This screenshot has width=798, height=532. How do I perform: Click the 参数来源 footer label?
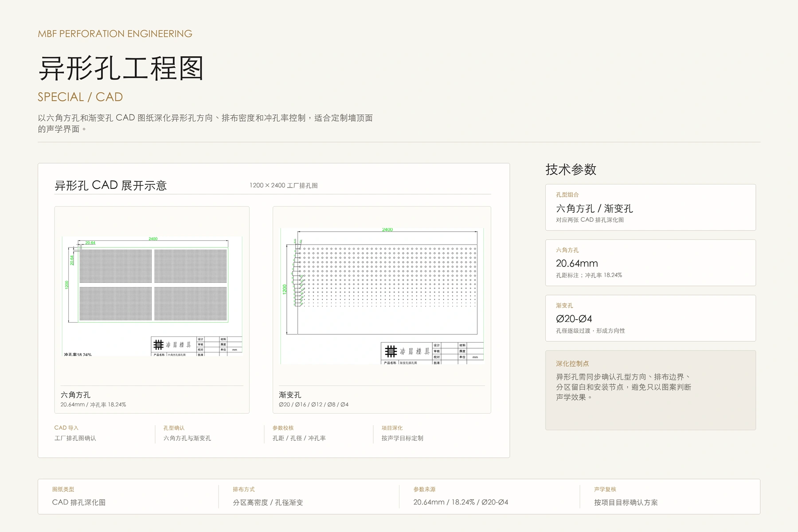coord(424,489)
